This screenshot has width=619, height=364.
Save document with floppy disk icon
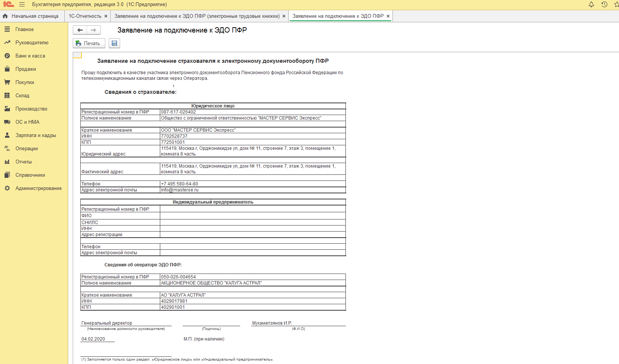coord(114,43)
